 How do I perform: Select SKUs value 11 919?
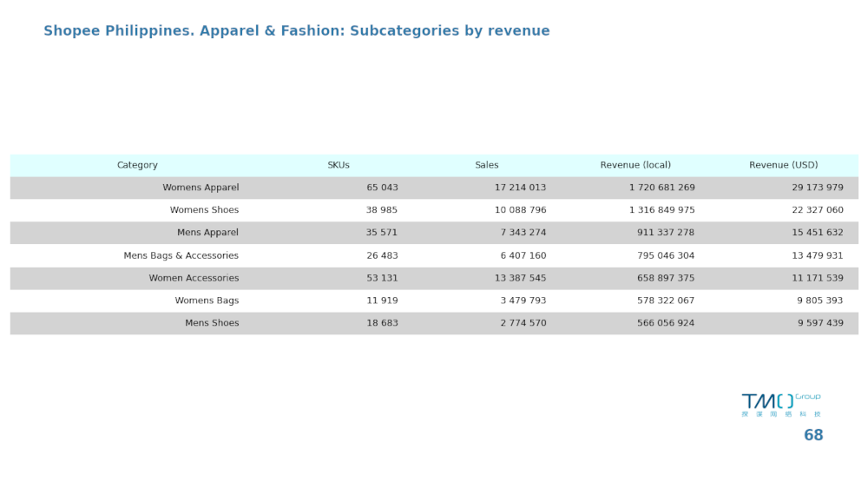coord(382,301)
